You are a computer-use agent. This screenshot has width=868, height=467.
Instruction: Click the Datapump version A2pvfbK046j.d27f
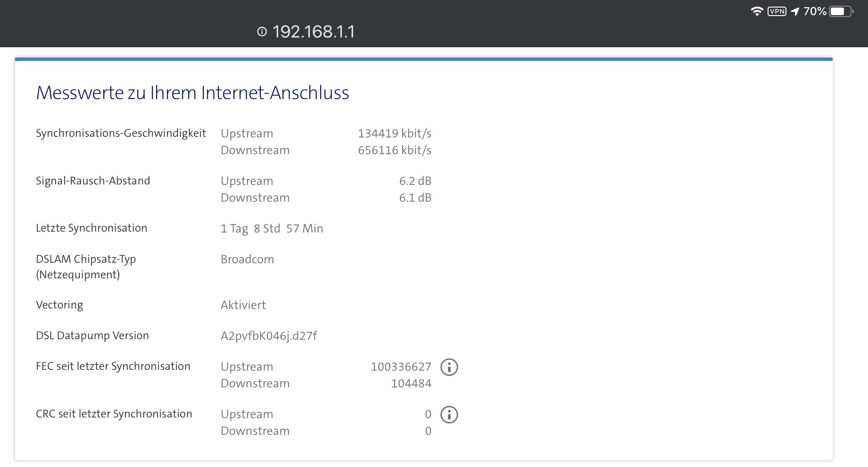[269, 336]
